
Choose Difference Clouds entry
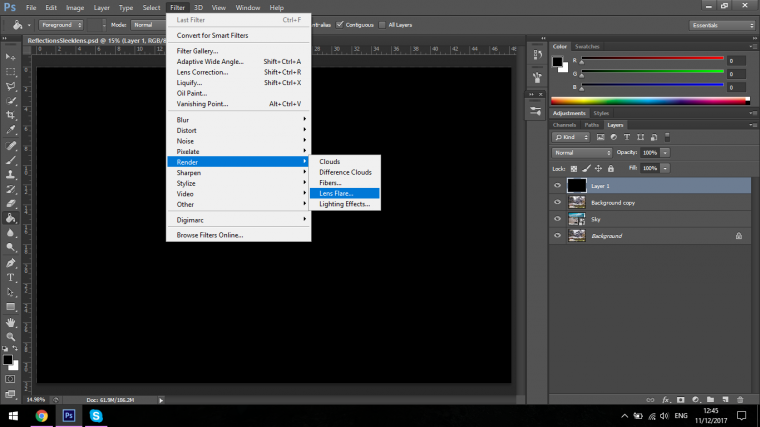point(345,172)
